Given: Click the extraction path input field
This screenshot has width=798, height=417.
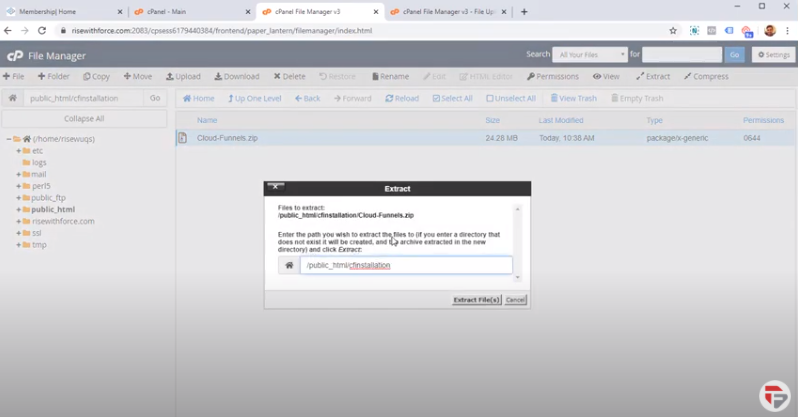Looking at the screenshot, I should point(405,265).
